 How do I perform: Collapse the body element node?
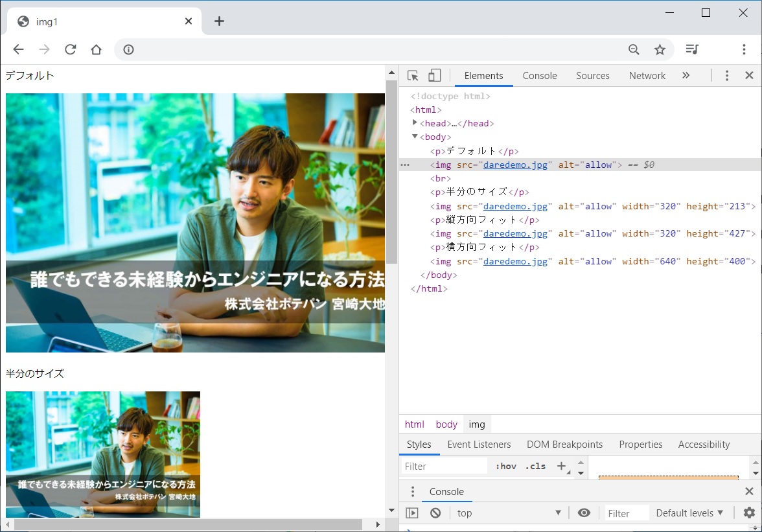[415, 137]
